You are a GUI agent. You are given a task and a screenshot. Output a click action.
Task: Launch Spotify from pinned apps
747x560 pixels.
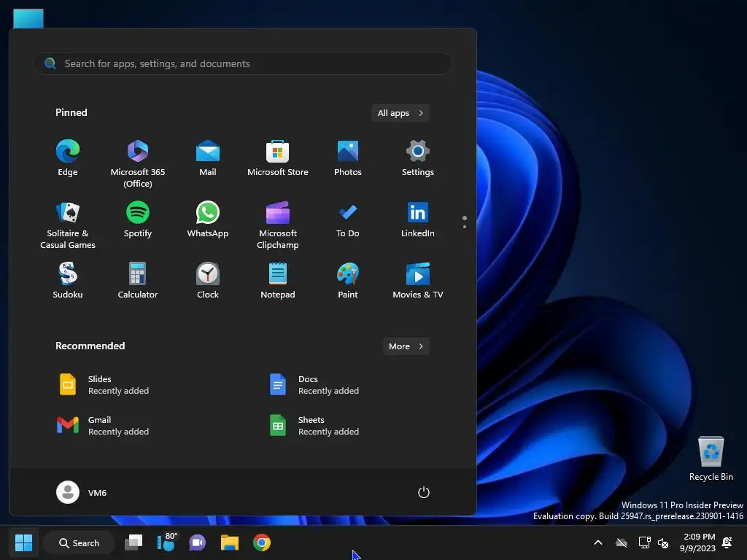tap(138, 220)
